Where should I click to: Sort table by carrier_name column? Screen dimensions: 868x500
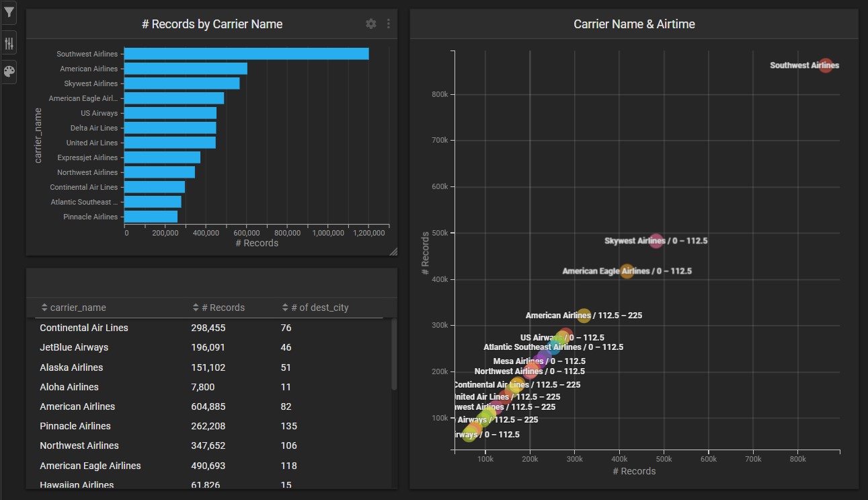click(73, 308)
